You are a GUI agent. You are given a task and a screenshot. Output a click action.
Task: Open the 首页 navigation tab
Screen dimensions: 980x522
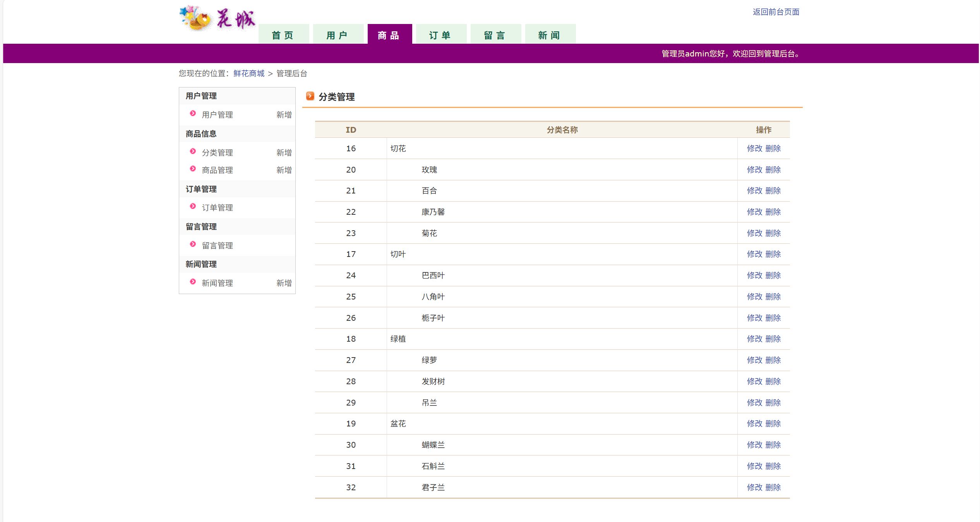click(283, 35)
